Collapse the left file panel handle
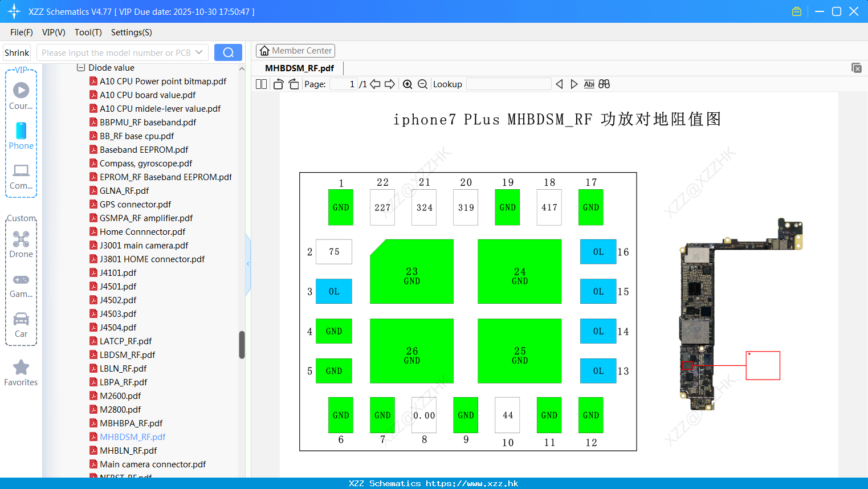The image size is (868, 489). [248, 264]
